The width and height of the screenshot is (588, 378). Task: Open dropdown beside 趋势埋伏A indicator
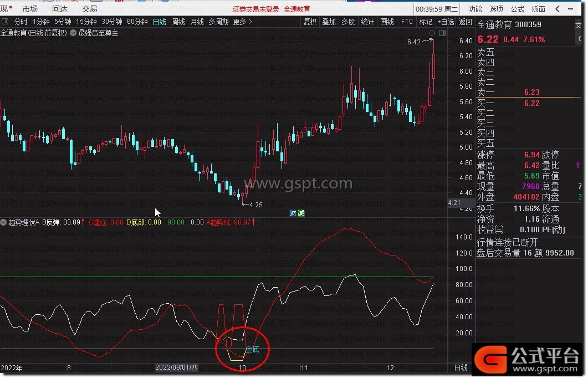4,222
